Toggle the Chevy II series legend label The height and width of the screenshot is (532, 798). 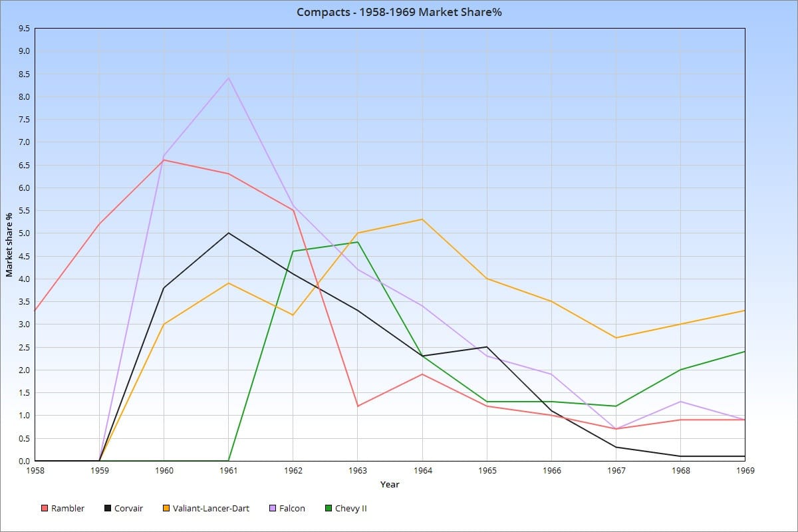coord(351,509)
